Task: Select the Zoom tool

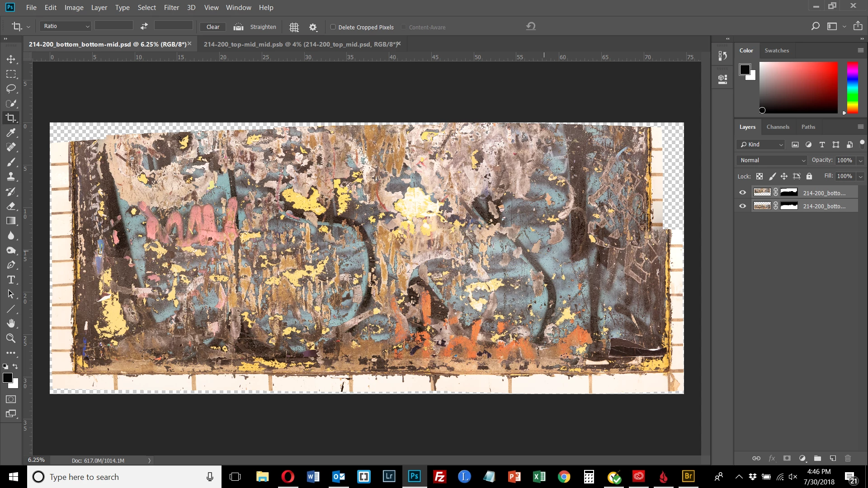Action: 11,338
